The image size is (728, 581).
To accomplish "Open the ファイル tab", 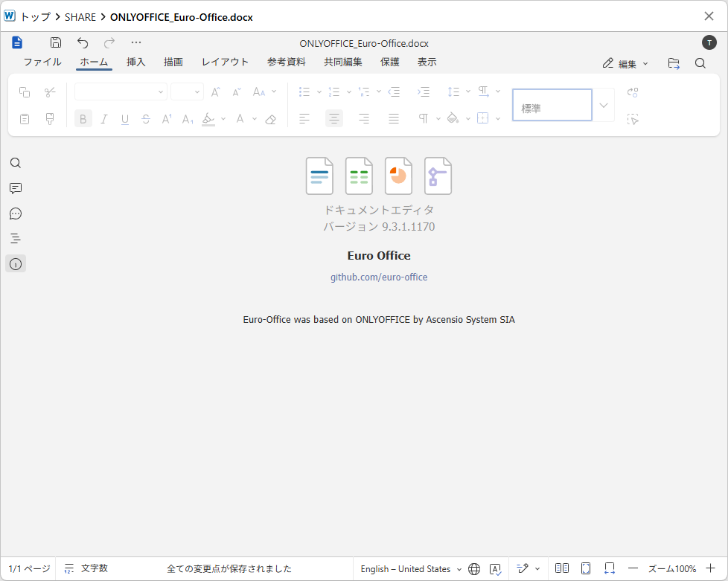I will (x=42, y=62).
